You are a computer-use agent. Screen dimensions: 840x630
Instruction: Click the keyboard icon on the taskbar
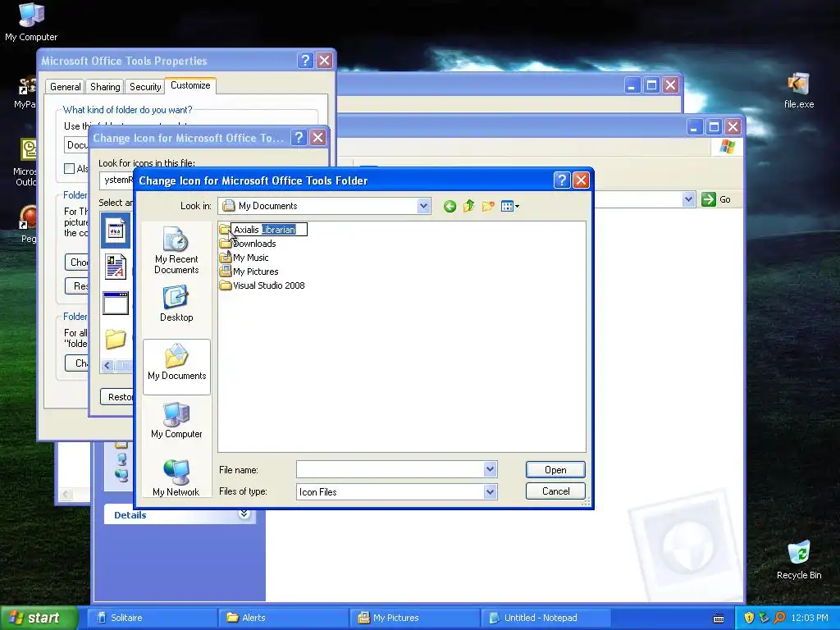pyautogui.click(x=719, y=618)
